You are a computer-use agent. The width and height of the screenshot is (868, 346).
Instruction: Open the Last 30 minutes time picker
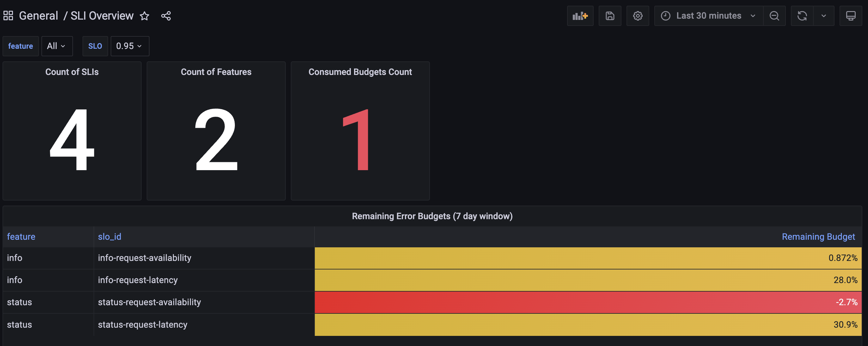point(708,16)
